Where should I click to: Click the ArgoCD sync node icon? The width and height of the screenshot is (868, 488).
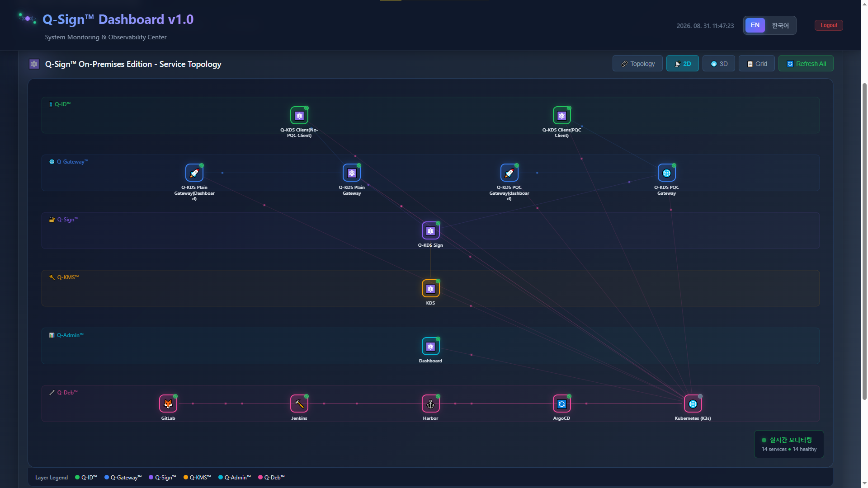click(x=561, y=404)
